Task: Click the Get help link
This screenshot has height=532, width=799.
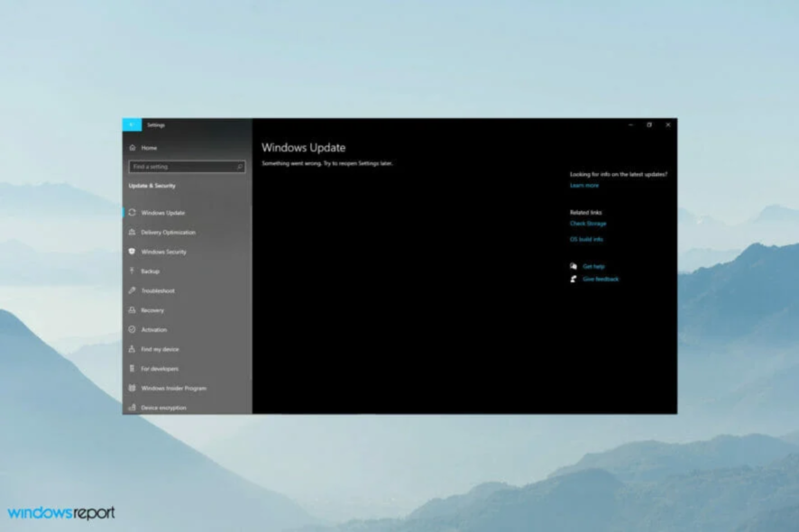Action: pos(593,267)
